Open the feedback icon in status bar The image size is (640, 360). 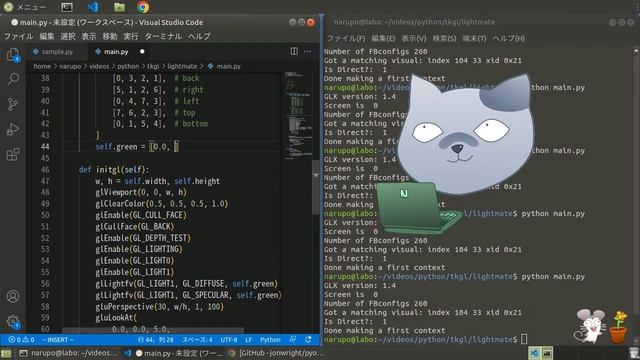click(x=293, y=340)
